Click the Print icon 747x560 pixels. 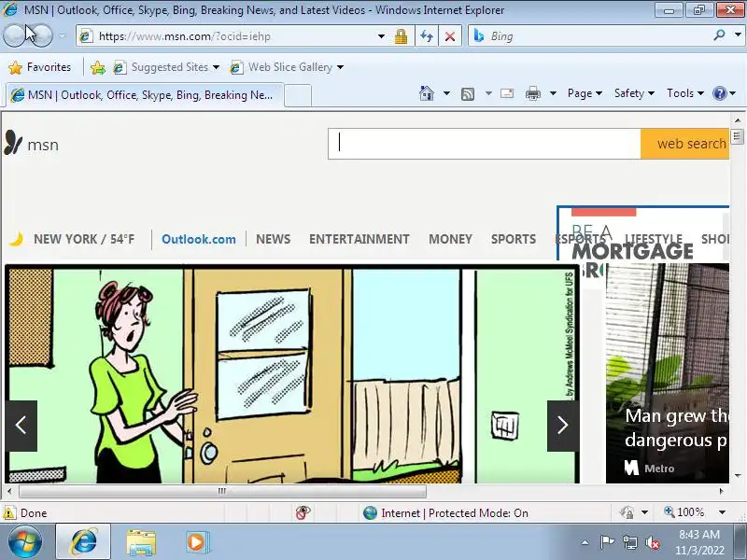point(532,93)
